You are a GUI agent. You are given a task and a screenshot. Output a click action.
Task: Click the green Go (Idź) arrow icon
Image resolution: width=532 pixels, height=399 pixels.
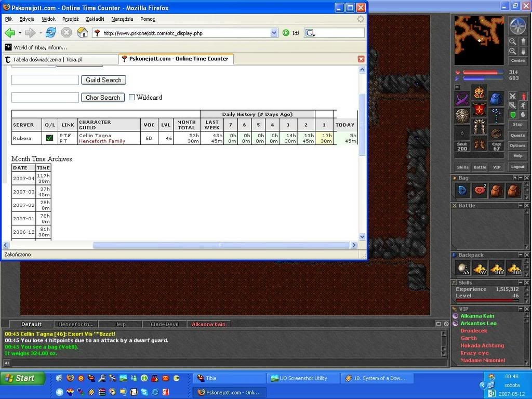tap(286, 33)
